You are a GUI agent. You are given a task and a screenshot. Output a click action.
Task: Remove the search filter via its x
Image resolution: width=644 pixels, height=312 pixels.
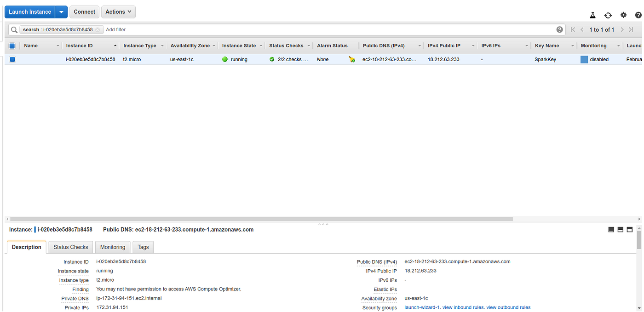pyautogui.click(x=98, y=29)
